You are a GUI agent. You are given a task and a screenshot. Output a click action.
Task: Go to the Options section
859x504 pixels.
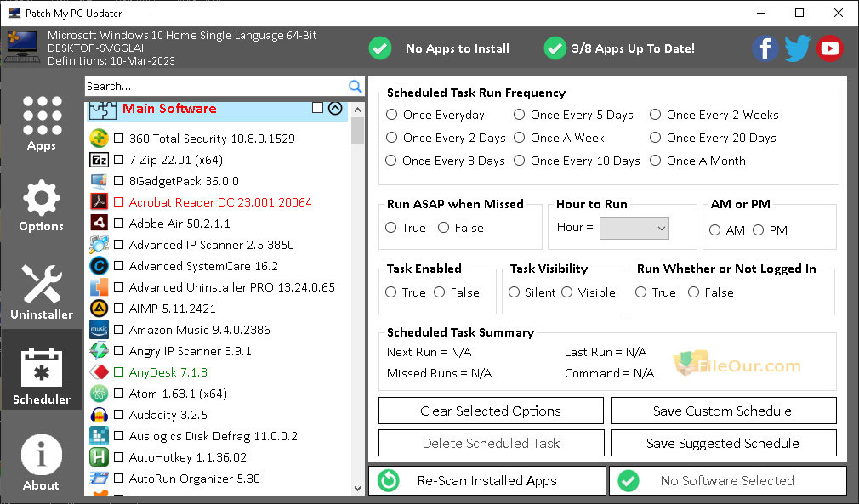pos(41,206)
